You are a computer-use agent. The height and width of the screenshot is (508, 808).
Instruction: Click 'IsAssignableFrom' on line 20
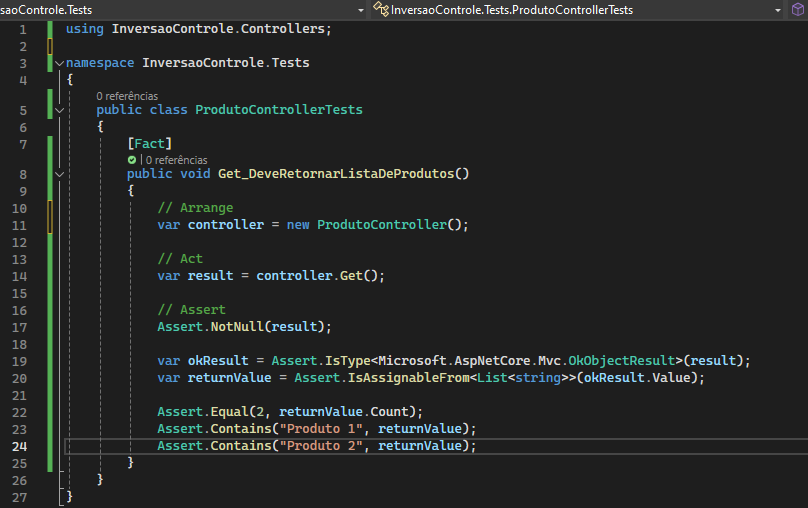(x=408, y=378)
